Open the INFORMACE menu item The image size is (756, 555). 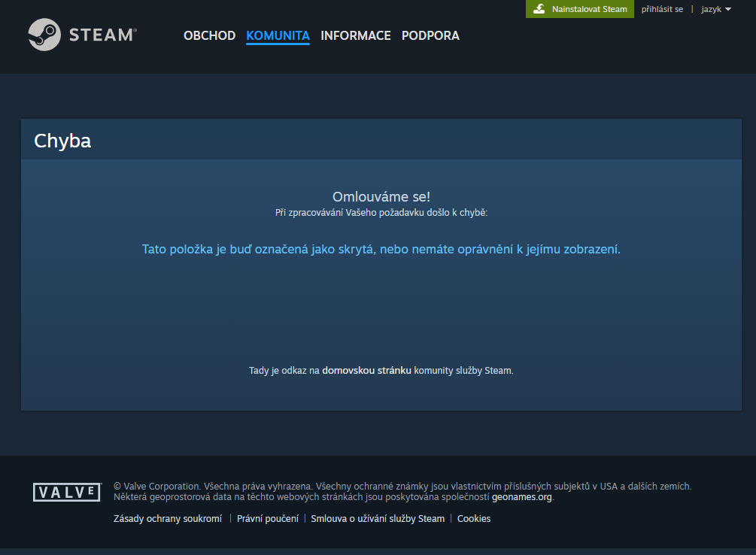[356, 35]
